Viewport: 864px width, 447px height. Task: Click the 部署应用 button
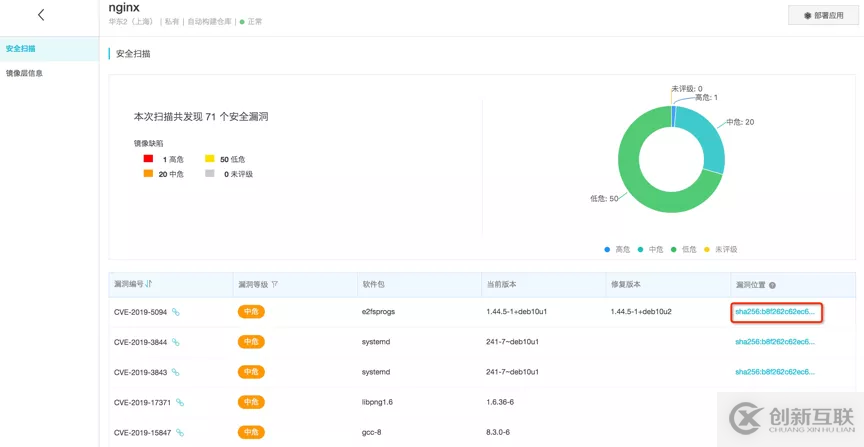click(823, 15)
